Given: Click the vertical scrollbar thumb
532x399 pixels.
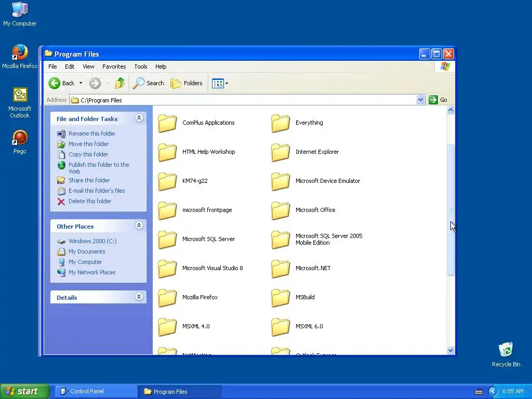Looking at the screenshot, I should (x=450, y=210).
